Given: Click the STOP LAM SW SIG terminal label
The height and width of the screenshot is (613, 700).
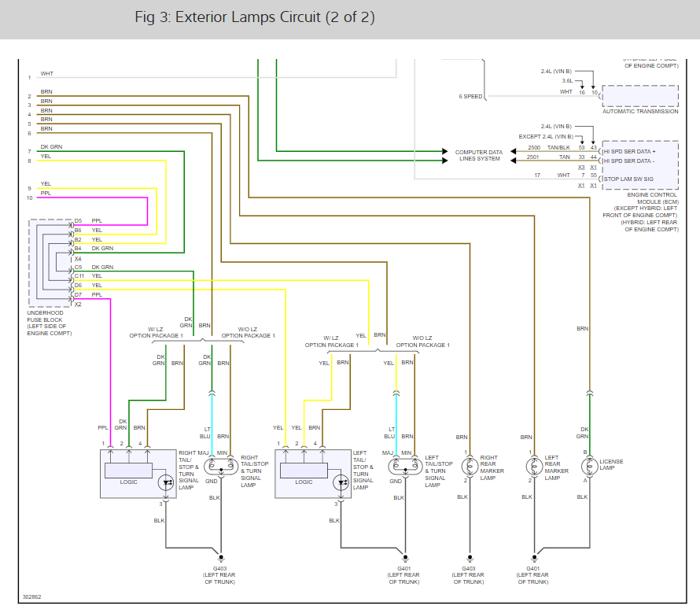Looking at the screenshot, I should [628, 179].
